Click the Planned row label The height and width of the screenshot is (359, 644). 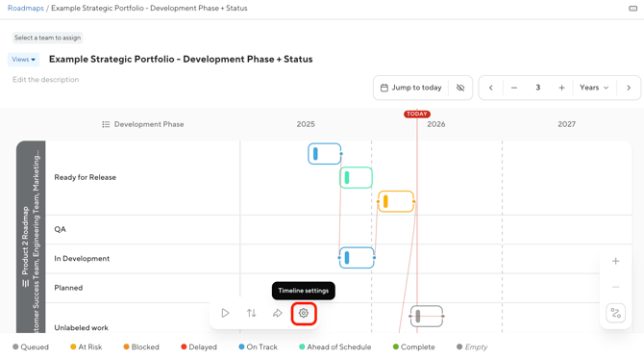coord(68,288)
